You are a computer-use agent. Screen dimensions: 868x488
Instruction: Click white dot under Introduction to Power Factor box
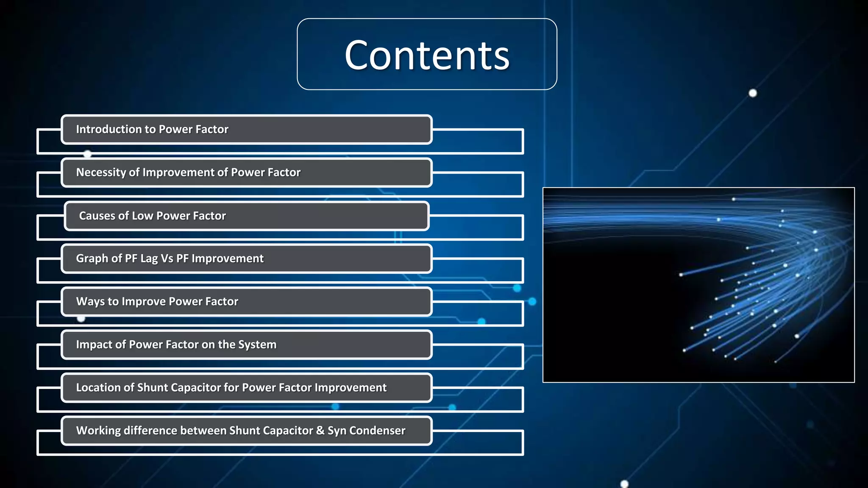pyautogui.click(x=87, y=154)
